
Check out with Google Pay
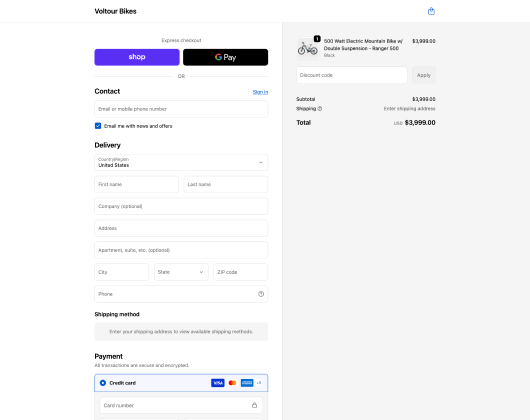[225, 57]
